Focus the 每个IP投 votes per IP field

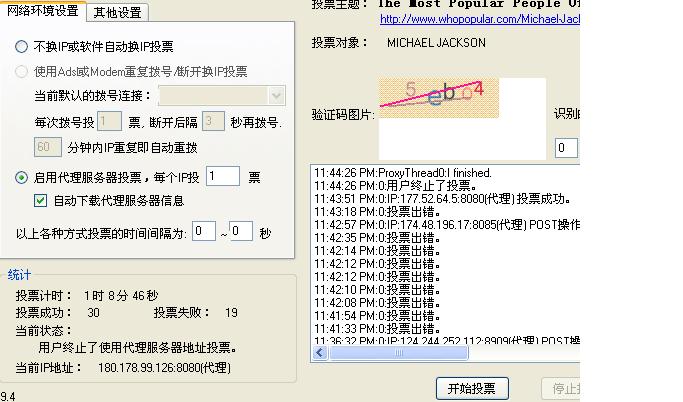[x=223, y=177]
